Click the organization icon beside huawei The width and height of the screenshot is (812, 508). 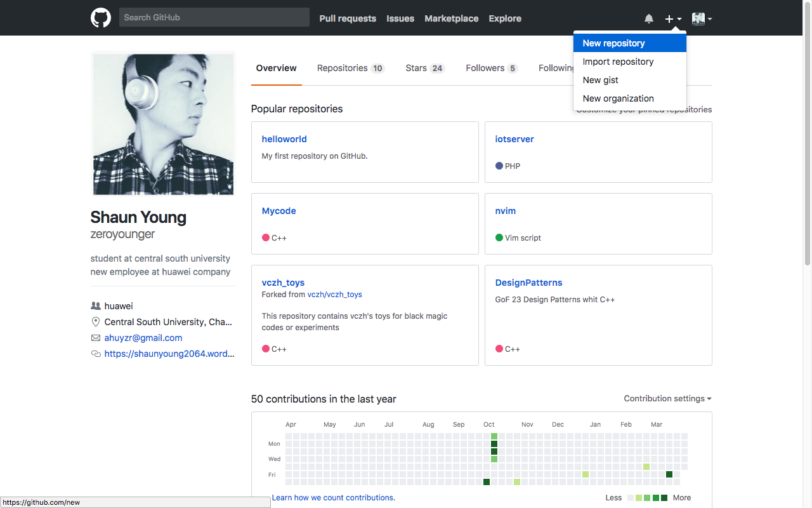(96, 305)
